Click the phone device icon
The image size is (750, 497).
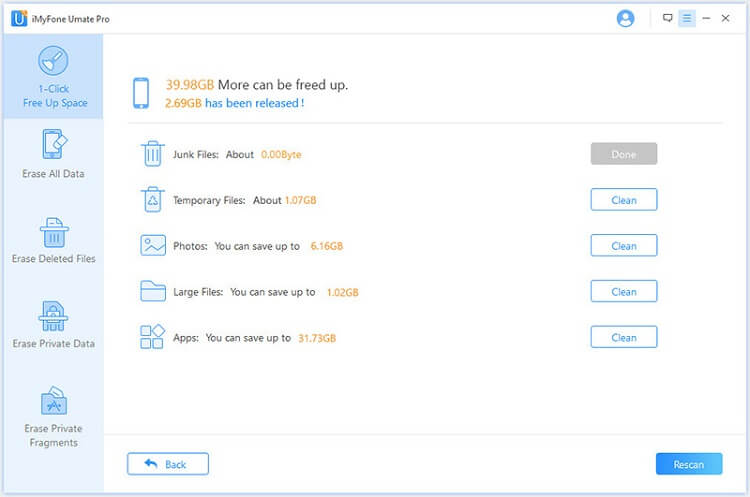coord(141,93)
